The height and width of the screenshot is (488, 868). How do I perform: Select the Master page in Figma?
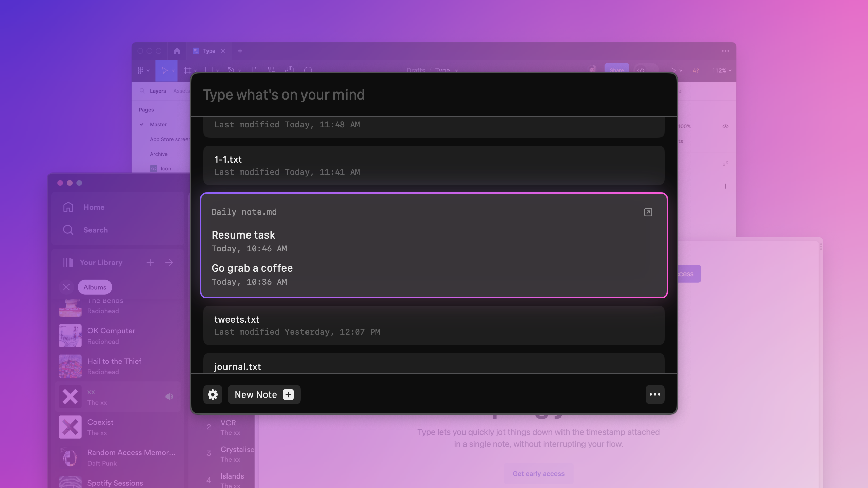point(158,124)
